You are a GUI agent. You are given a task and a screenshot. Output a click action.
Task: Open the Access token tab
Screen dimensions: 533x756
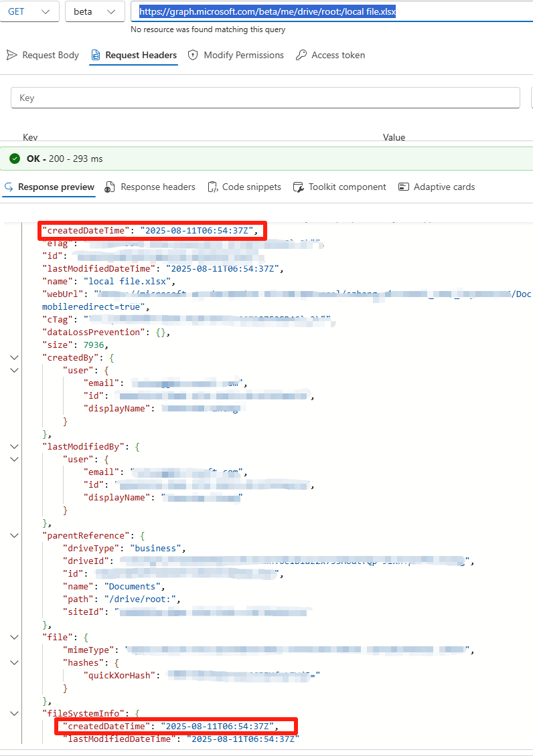coord(330,55)
